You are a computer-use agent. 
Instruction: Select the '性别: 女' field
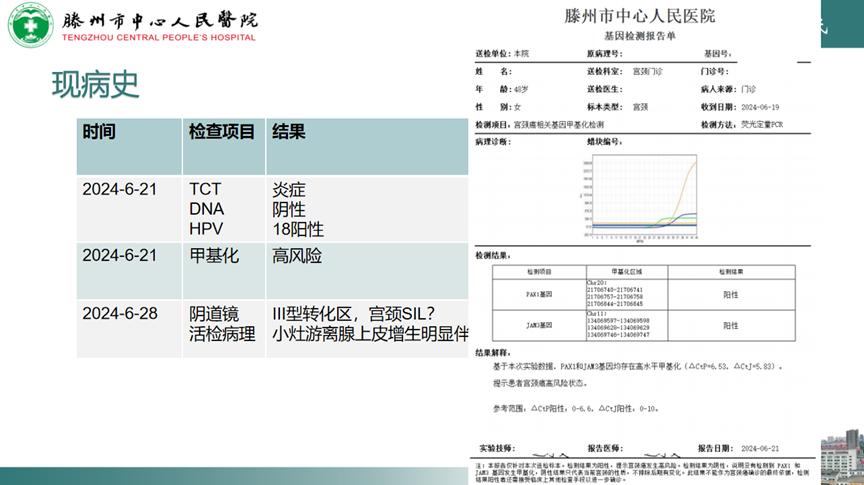(498, 107)
